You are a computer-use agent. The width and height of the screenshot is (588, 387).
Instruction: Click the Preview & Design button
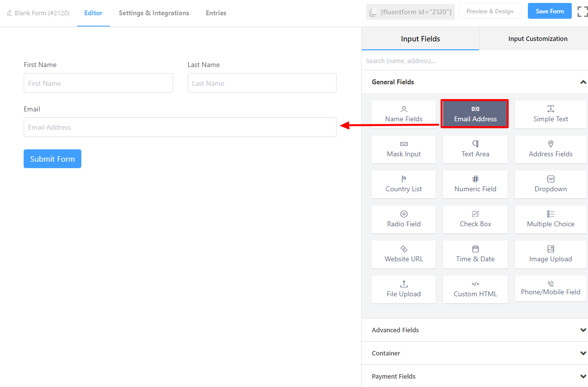pos(490,11)
